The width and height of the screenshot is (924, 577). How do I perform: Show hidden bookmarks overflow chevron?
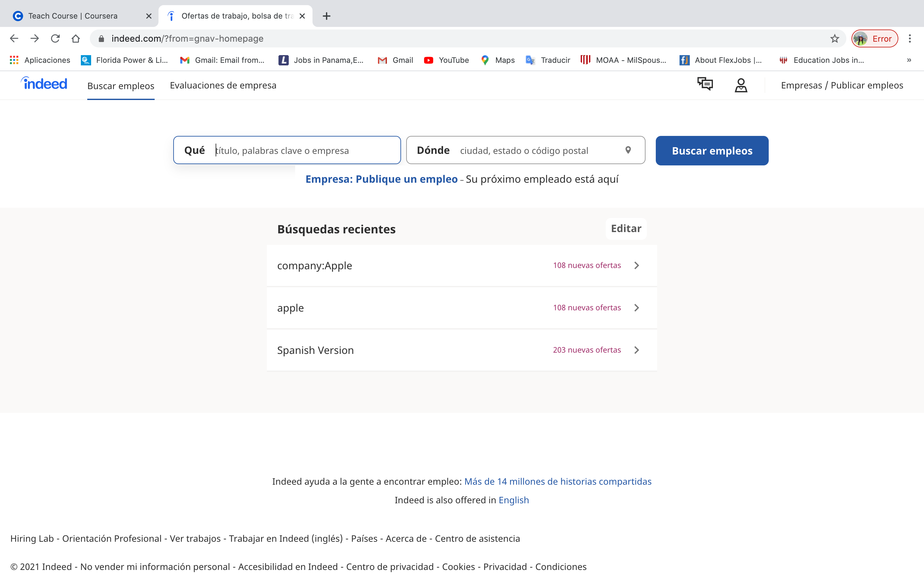909,60
